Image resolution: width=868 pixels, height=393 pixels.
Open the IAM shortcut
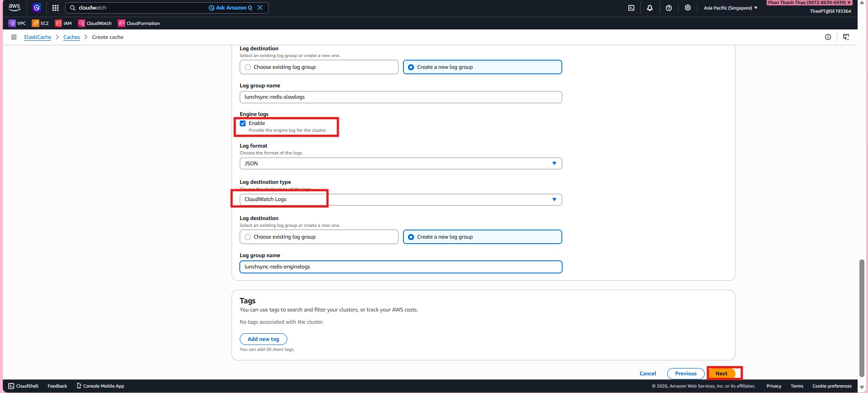pyautogui.click(x=63, y=23)
